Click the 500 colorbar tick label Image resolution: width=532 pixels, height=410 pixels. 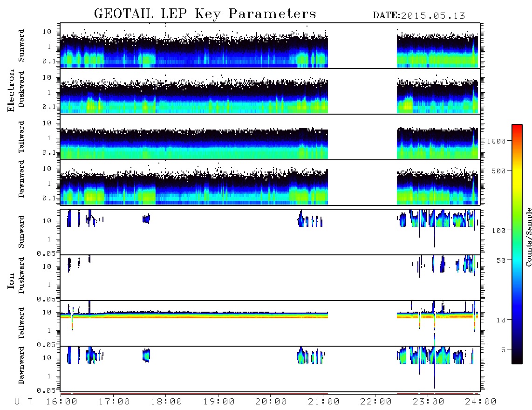tap(498, 171)
